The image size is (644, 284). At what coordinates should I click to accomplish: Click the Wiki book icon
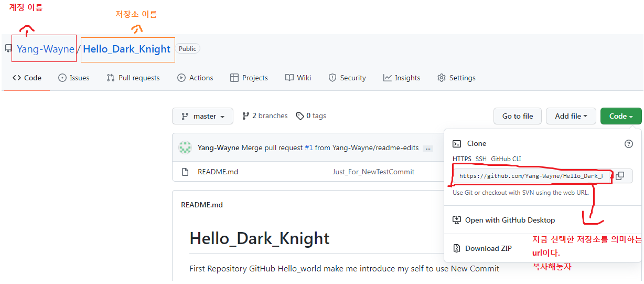click(289, 78)
